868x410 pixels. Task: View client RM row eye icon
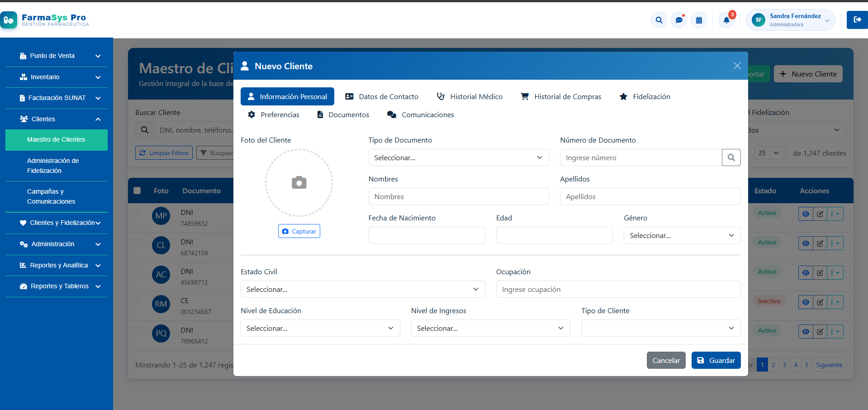pos(806,302)
